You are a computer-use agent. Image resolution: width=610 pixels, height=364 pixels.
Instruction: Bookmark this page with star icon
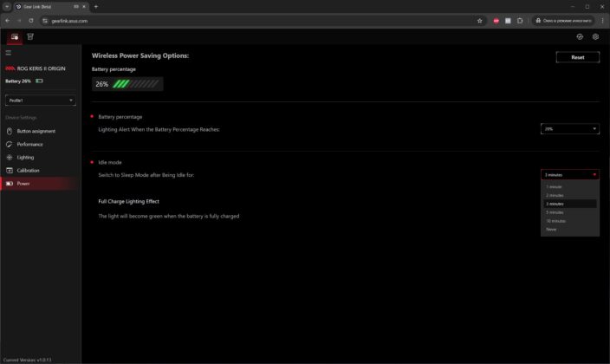point(480,21)
